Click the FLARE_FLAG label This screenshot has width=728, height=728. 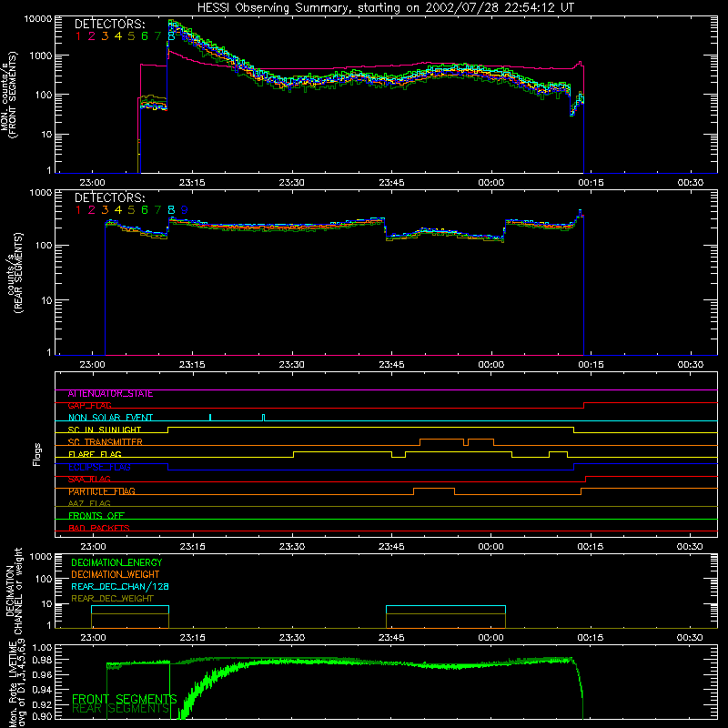point(95,454)
